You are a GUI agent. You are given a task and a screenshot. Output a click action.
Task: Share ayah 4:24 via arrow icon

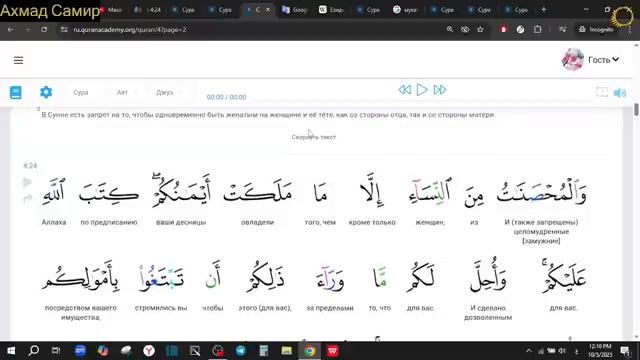click(27, 198)
